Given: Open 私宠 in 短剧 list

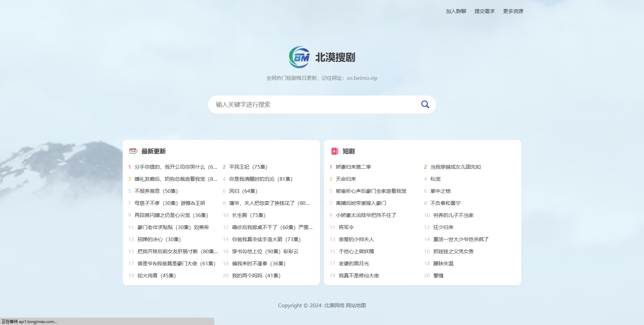Looking at the screenshot, I should click(x=435, y=179).
